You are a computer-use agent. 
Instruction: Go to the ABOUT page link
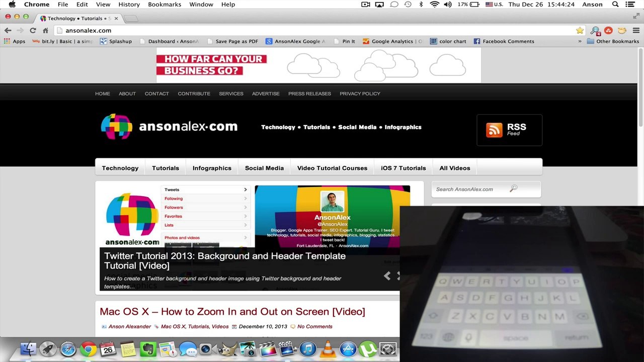[127, 94]
